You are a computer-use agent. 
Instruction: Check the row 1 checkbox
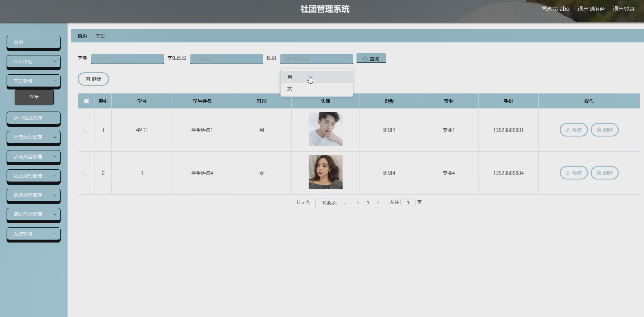[x=86, y=130]
